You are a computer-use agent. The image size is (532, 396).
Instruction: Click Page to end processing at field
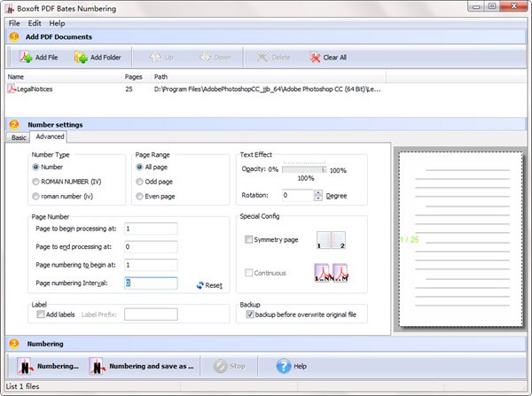(151, 246)
